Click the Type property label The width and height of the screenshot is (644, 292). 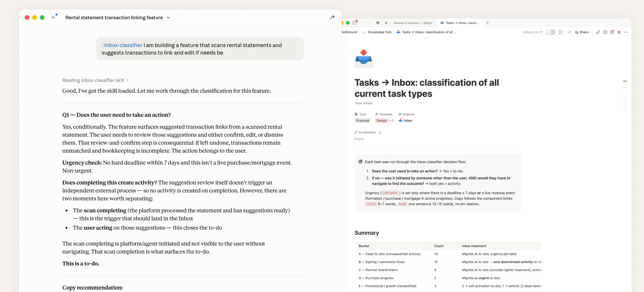coord(360,114)
